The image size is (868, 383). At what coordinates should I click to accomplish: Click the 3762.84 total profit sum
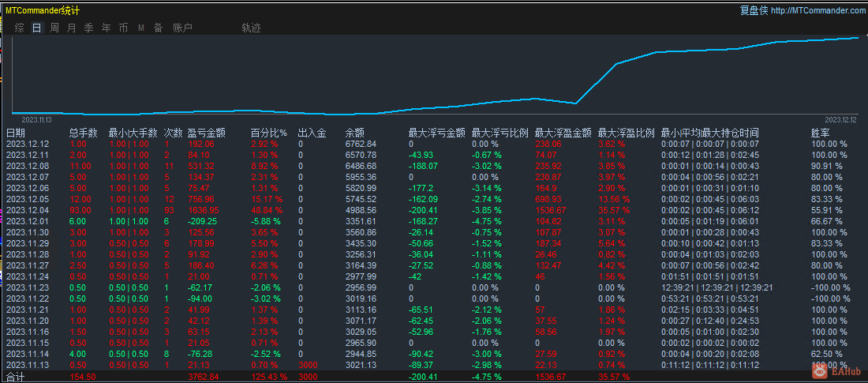point(203,377)
